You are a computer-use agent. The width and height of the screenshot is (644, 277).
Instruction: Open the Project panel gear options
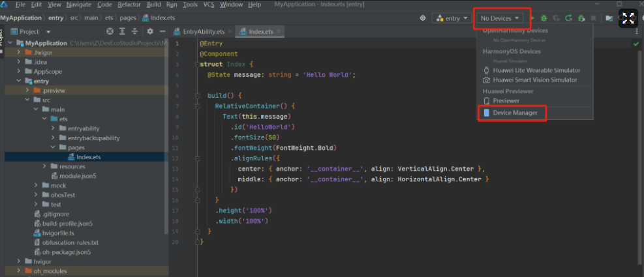point(150,31)
